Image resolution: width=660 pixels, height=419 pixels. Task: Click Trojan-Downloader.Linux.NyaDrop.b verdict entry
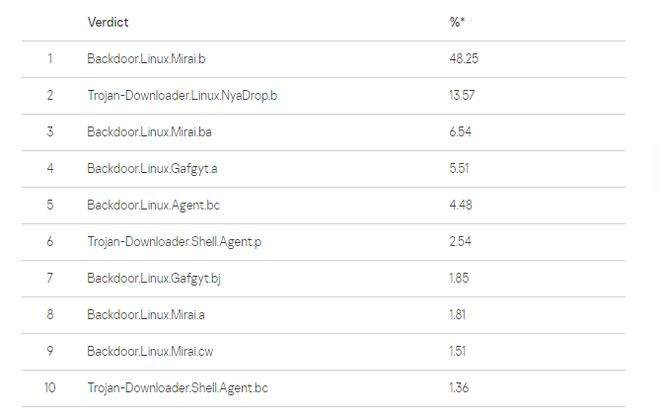[x=182, y=95]
